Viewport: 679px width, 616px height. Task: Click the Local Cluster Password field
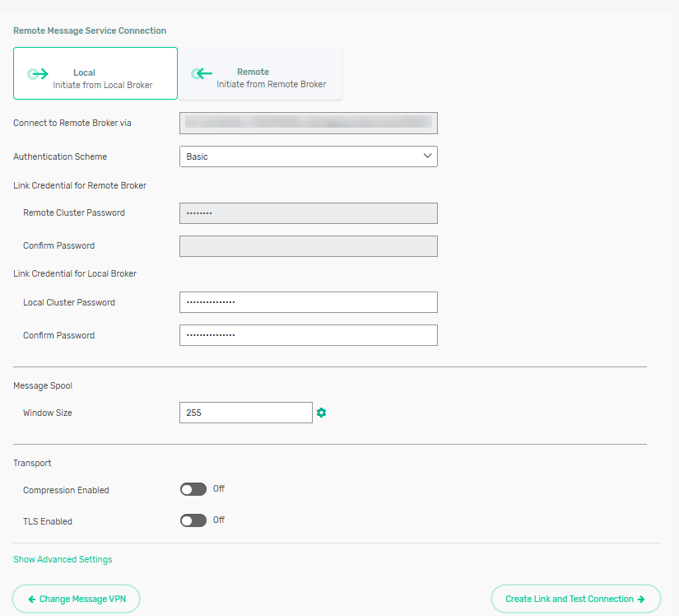(x=308, y=302)
